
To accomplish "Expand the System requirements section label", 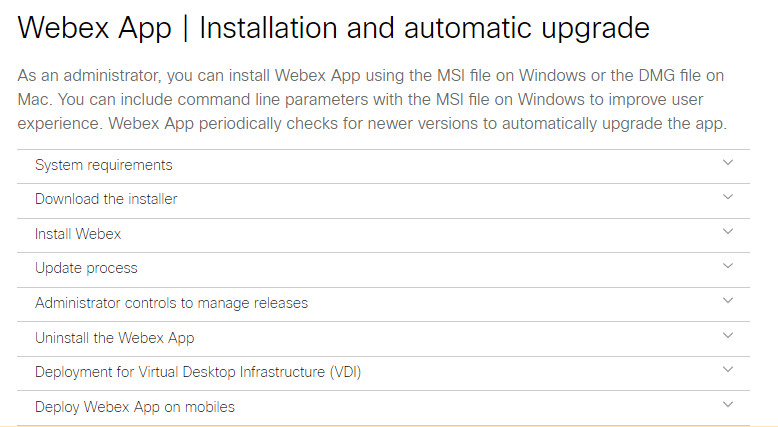I will tap(104, 165).
